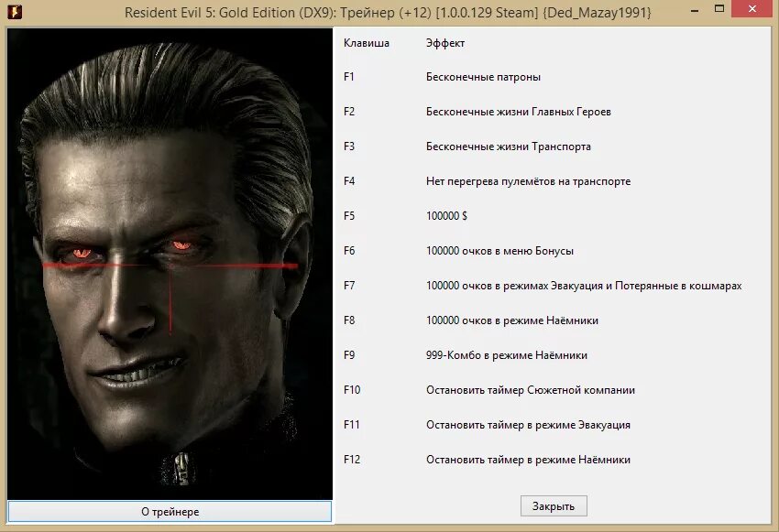Click "999-Комбо в режиме Наёмники" text
Image resolution: width=779 pixels, height=532 pixels.
pyautogui.click(x=506, y=355)
